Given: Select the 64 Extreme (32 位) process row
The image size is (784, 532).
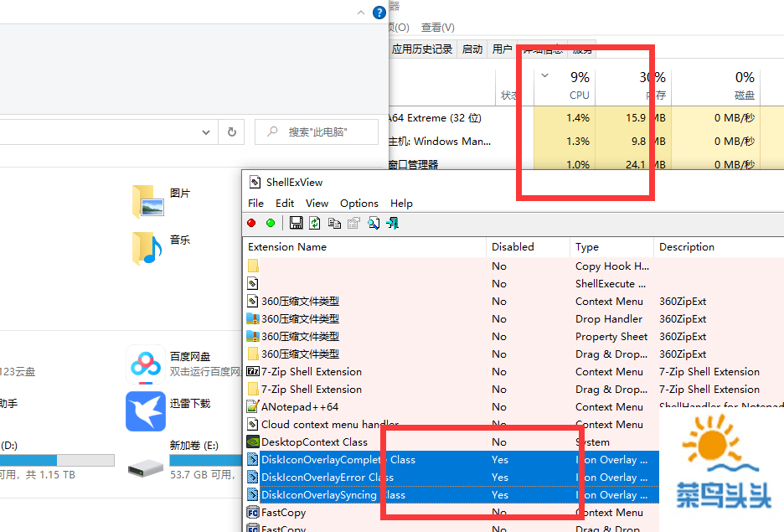Looking at the screenshot, I should (586, 118).
